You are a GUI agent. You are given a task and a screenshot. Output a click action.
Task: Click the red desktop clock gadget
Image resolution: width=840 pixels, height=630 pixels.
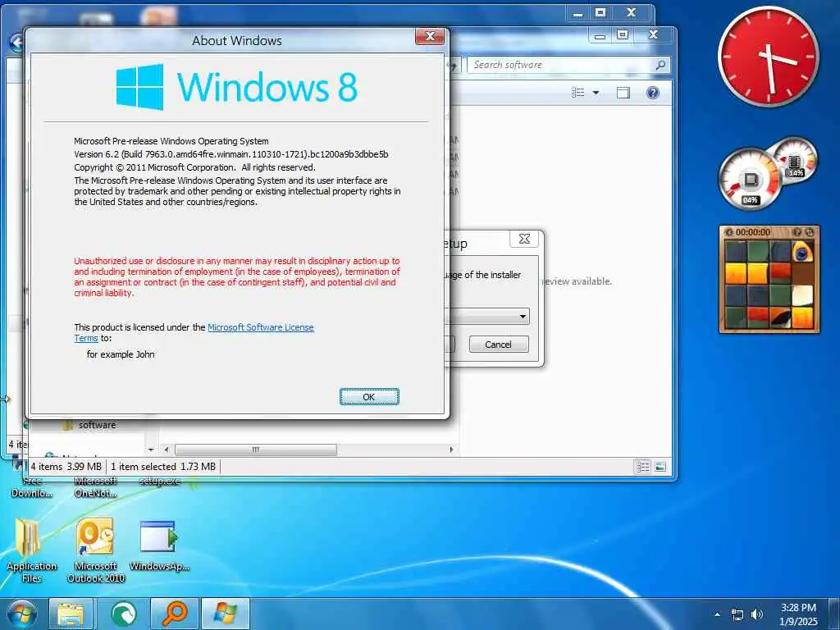pyautogui.click(x=768, y=57)
